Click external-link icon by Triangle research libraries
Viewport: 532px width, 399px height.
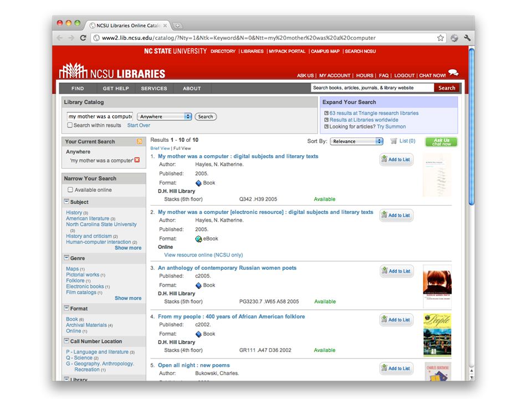[326, 113]
